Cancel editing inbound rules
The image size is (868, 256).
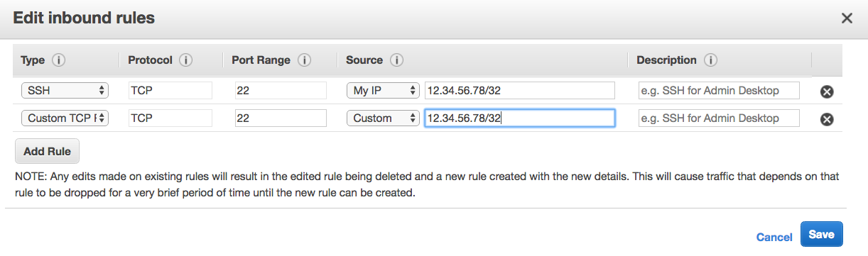click(774, 237)
